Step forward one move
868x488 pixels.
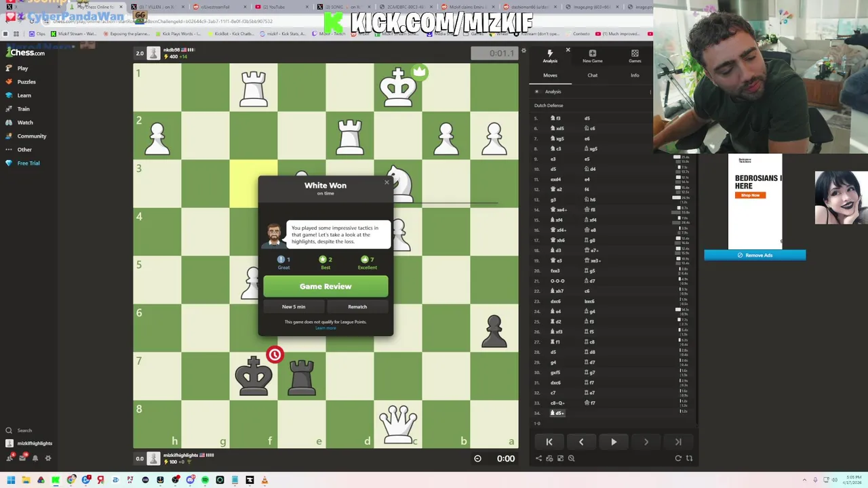[x=646, y=442]
